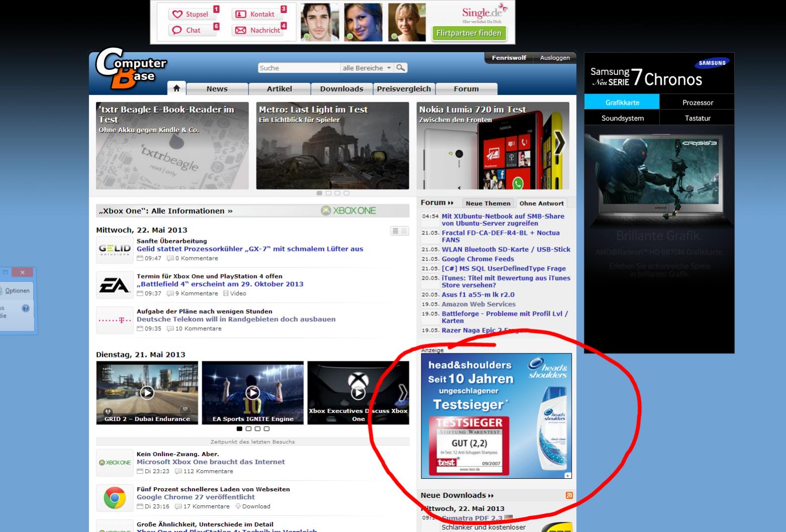This screenshot has height=532, width=786.
Task: Click the Stupsel heart icon in the ad
Action: pos(177,15)
